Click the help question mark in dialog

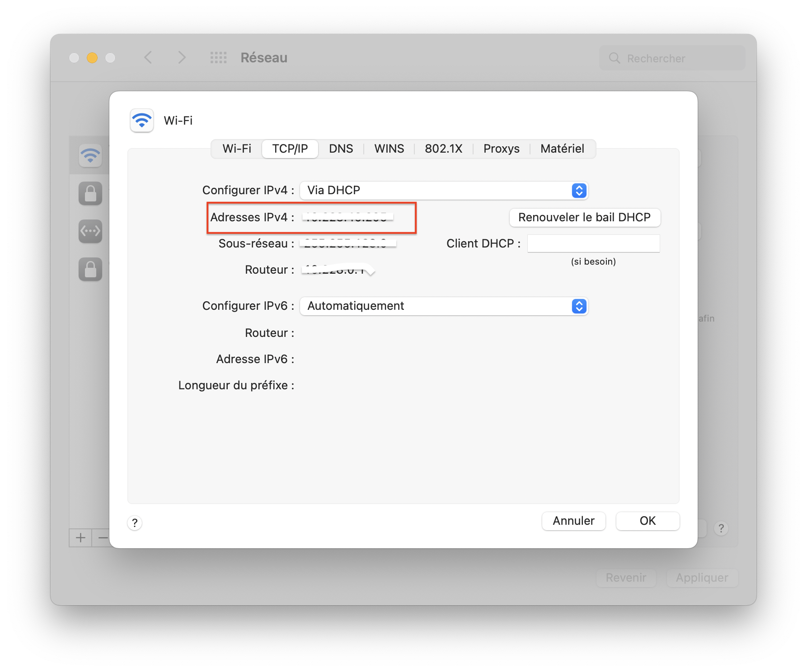coord(135,523)
